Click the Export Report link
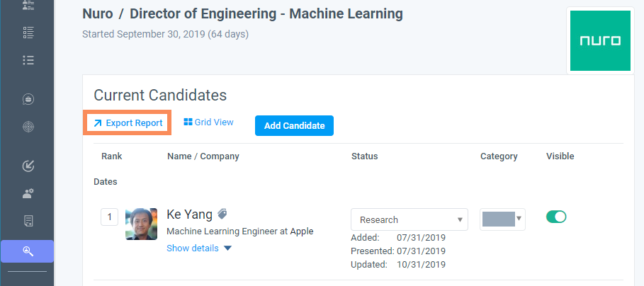The width and height of the screenshot is (644, 286). tap(128, 123)
